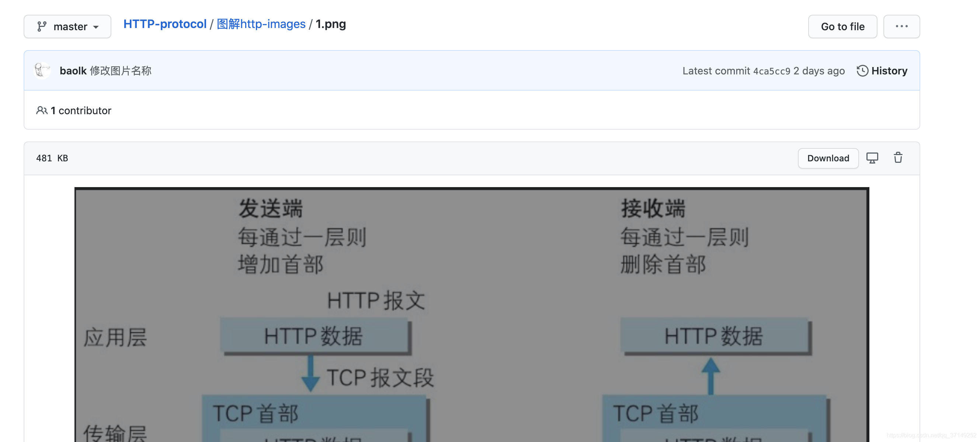This screenshot has width=980, height=442.
Task: Click the 1.png file name in breadcrumb
Action: (x=331, y=24)
